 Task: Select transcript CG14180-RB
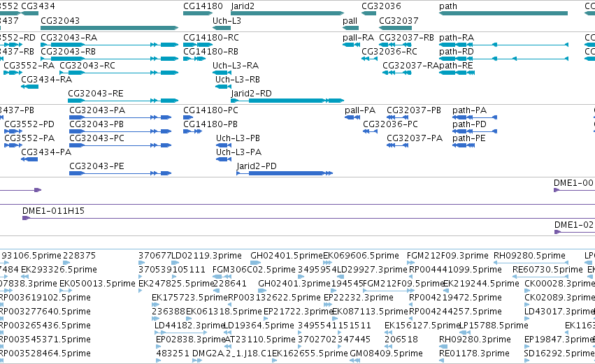point(210,52)
